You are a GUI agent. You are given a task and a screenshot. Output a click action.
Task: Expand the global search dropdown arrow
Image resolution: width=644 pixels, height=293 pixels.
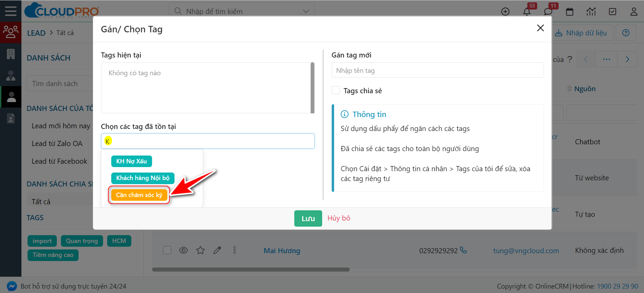[x=306, y=11]
